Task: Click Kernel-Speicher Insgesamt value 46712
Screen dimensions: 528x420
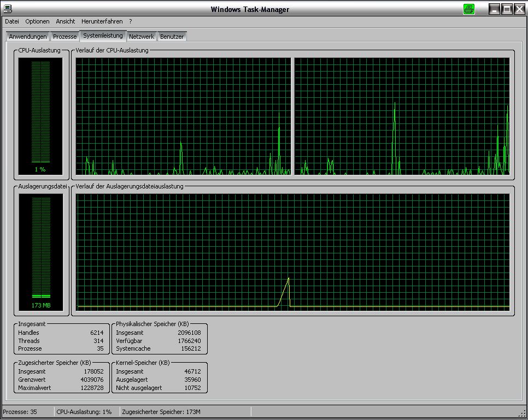Action: [192, 371]
